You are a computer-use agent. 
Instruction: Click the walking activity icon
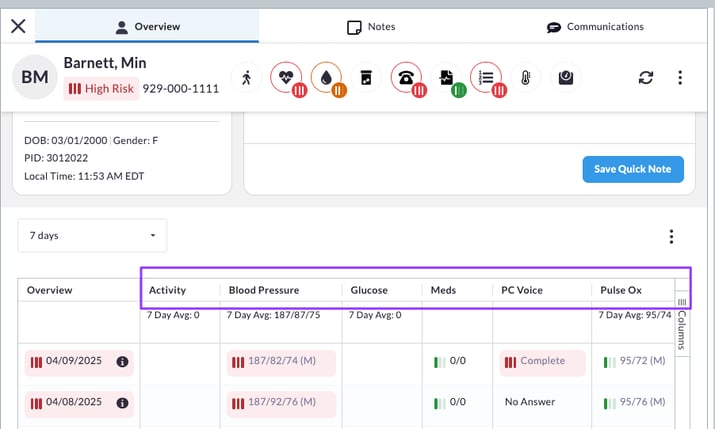pyautogui.click(x=247, y=77)
